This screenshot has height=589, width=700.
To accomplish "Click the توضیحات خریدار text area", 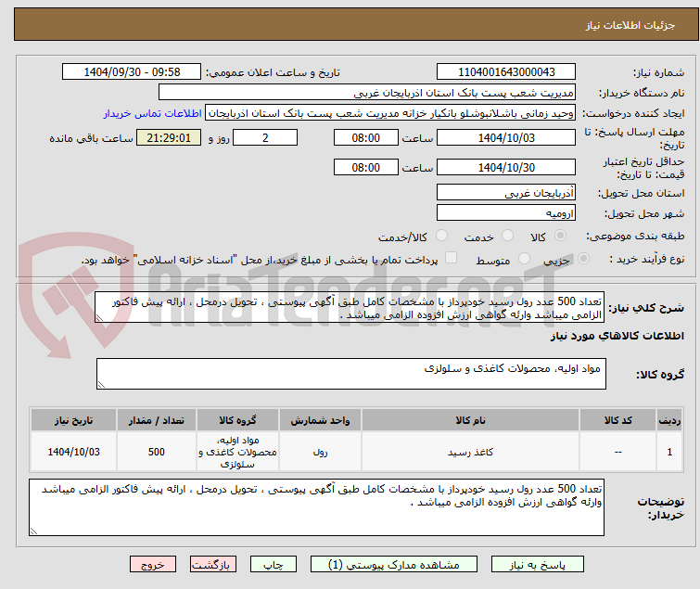I will [316, 507].
